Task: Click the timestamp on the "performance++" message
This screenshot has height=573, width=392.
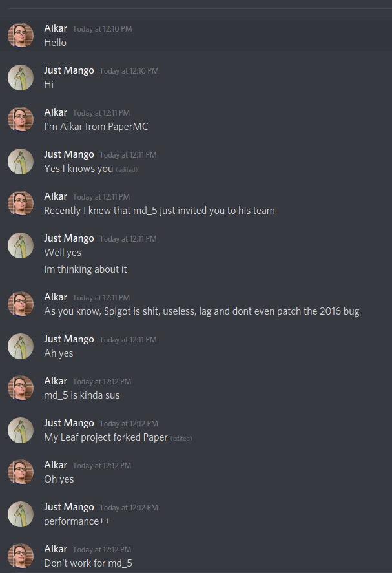Action: click(x=129, y=508)
